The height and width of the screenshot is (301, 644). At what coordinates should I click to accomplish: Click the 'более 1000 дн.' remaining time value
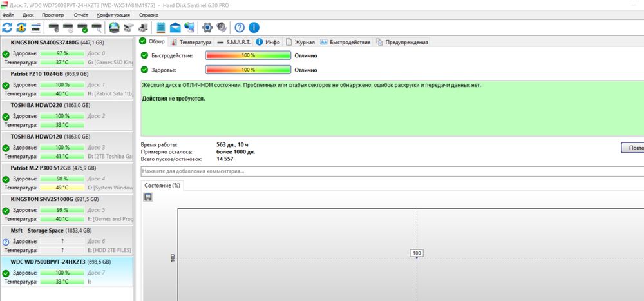(x=236, y=151)
